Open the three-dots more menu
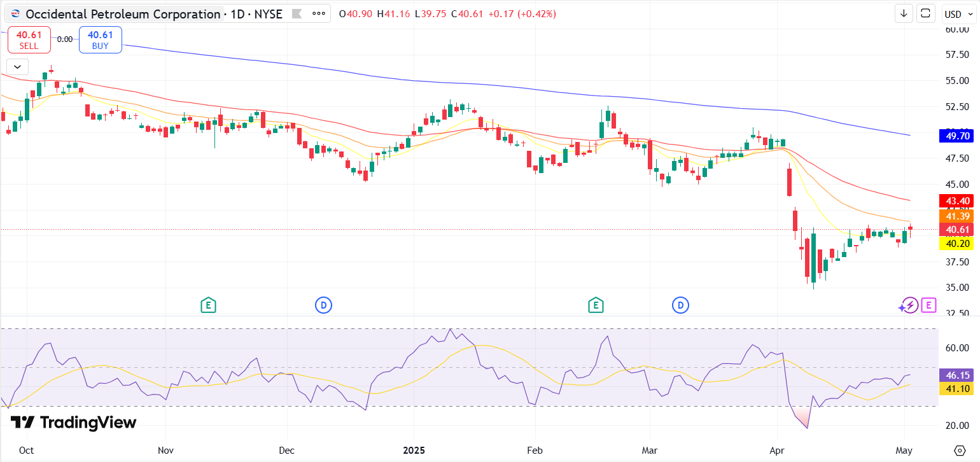Image resolution: width=980 pixels, height=462 pixels. coord(319,13)
